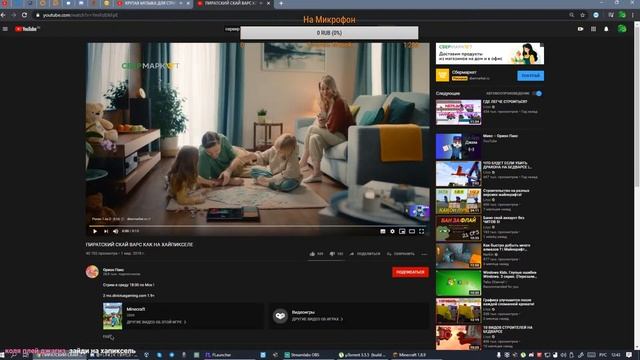The width and height of the screenshot is (640, 360).
Task: Click the create video camera icon
Action: click(x=580, y=29)
